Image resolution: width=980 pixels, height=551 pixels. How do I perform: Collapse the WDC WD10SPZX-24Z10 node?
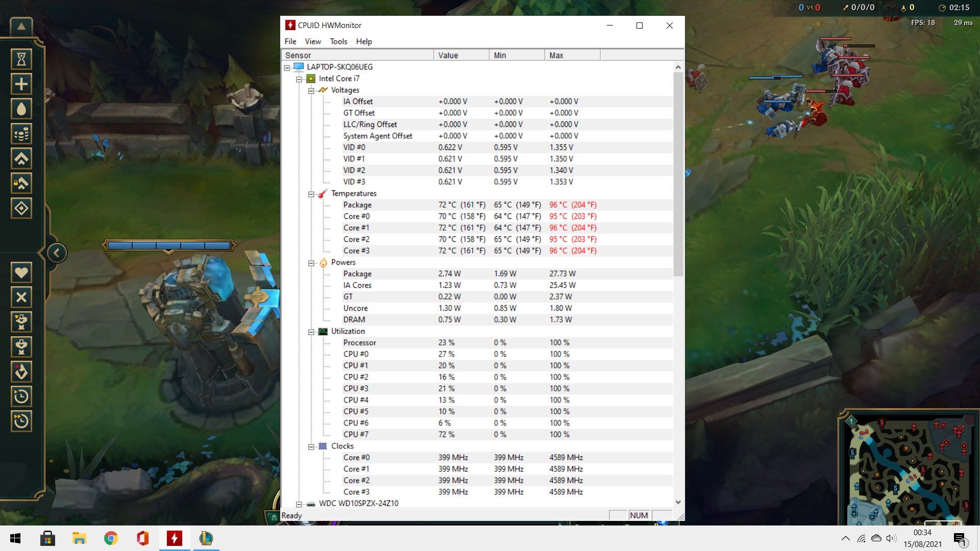(299, 504)
